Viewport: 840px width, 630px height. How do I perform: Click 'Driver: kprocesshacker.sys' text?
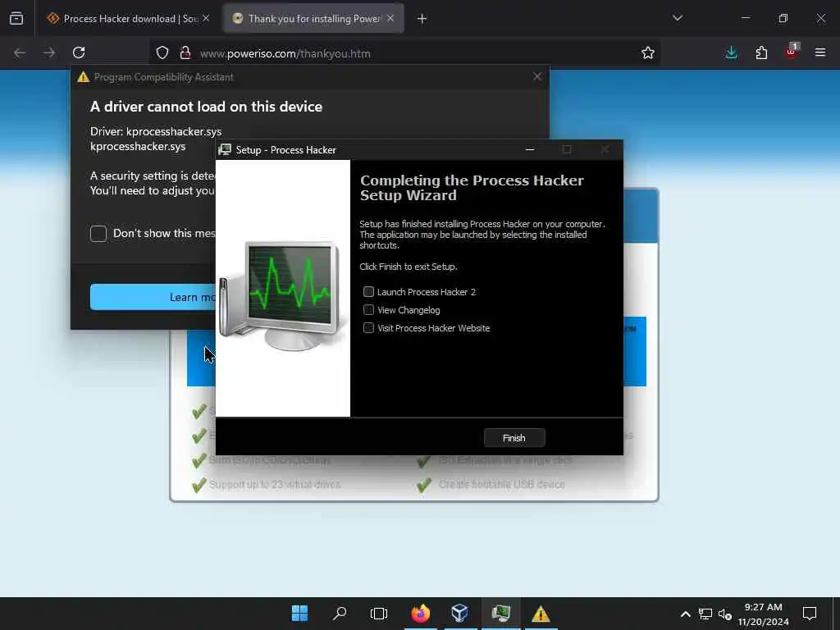[156, 131]
